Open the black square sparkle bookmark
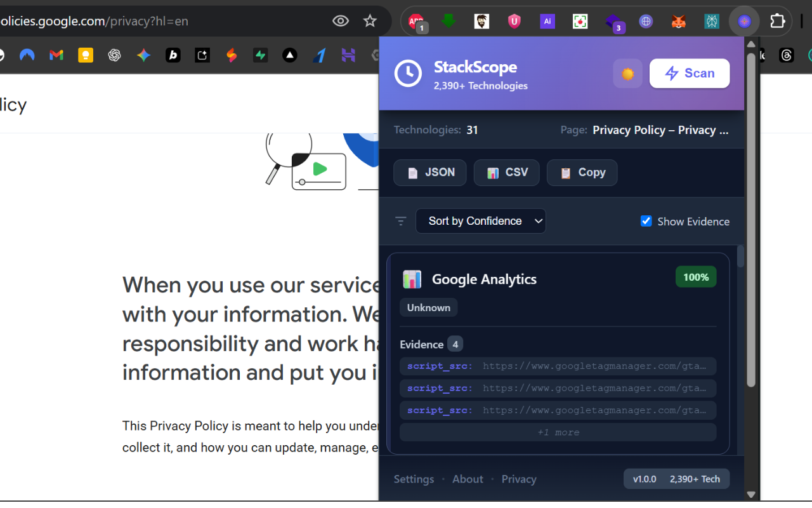This screenshot has height=508, width=812. point(202,55)
